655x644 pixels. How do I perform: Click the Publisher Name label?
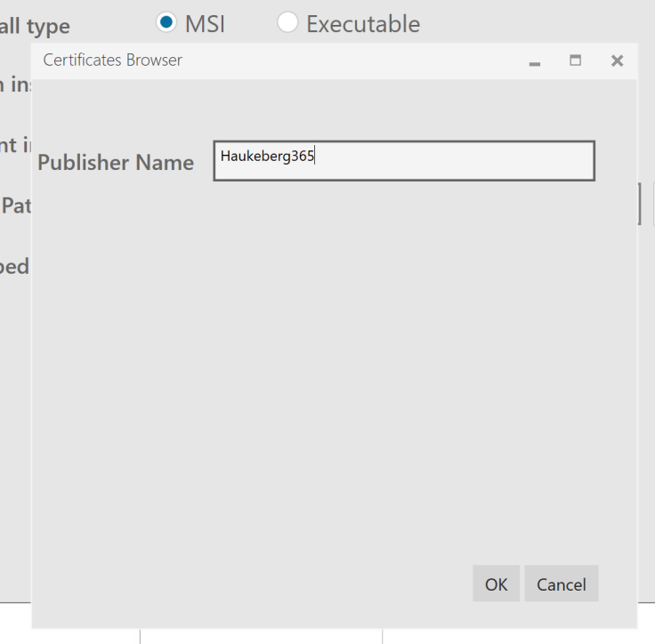[116, 163]
